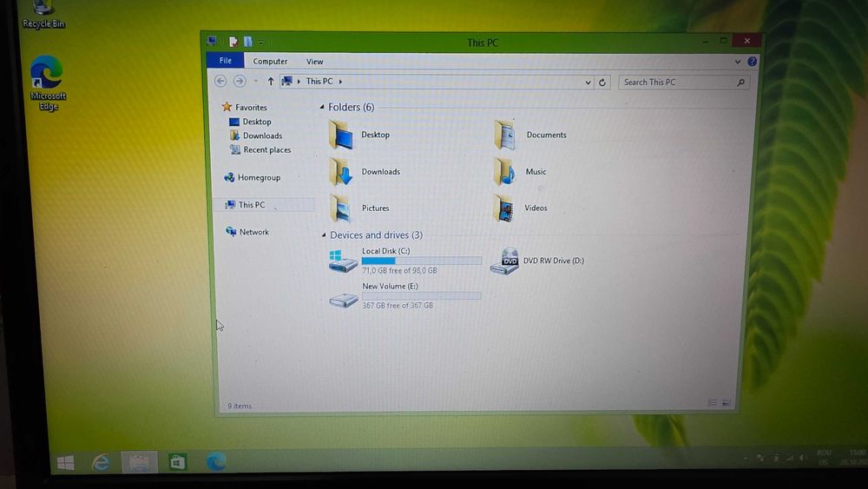The width and height of the screenshot is (868, 489).
Task: Select Downloads under Favorites
Action: tap(256, 135)
